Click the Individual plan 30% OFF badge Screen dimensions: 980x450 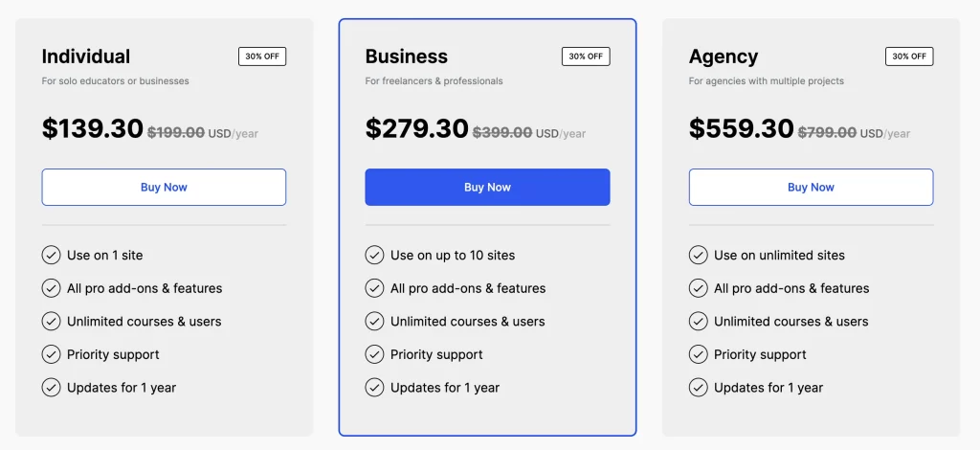[x=262, y=56]
